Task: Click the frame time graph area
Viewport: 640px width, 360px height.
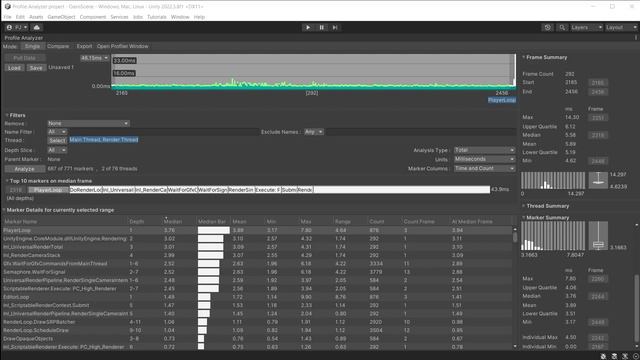Action: click(x=313, y=71)
